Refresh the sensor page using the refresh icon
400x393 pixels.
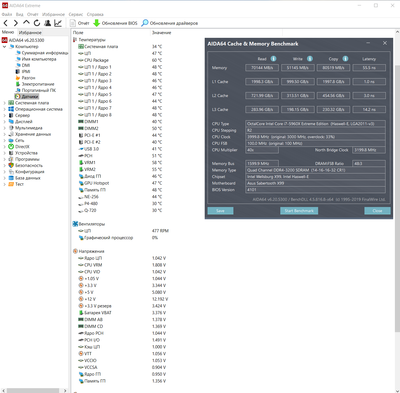pyautogui.click(x=37, y=23)
